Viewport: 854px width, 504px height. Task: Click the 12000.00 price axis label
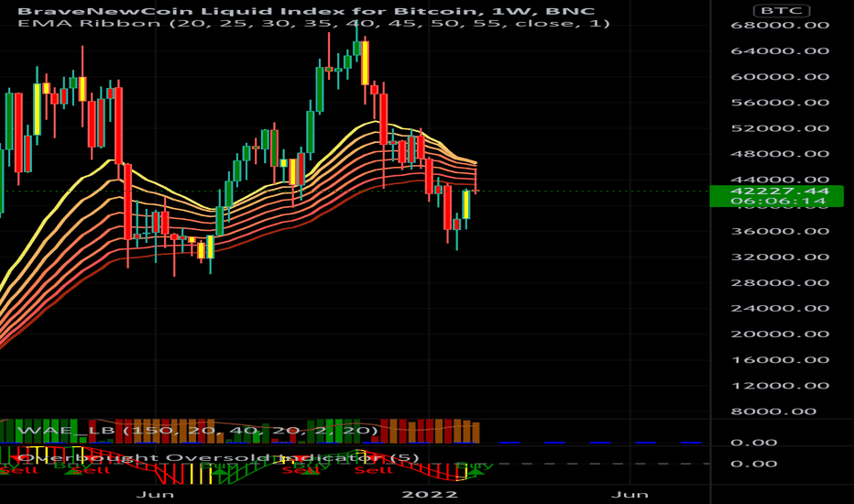(x=780, y=385)
